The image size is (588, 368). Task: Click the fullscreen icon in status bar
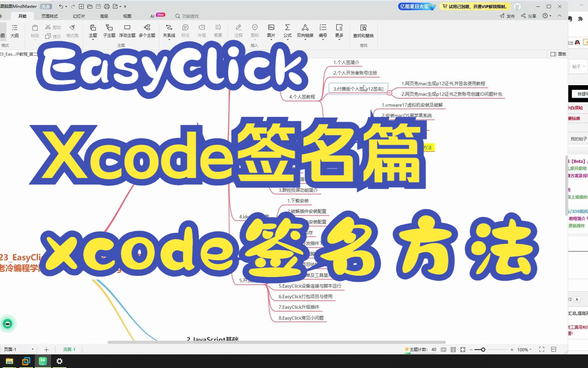point(542,350)
